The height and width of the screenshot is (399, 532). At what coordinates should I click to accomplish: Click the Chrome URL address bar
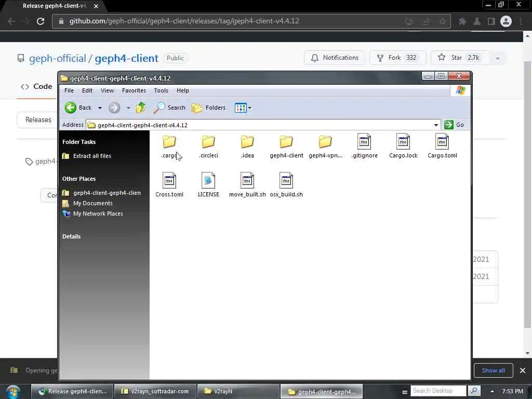coord(251,21)
